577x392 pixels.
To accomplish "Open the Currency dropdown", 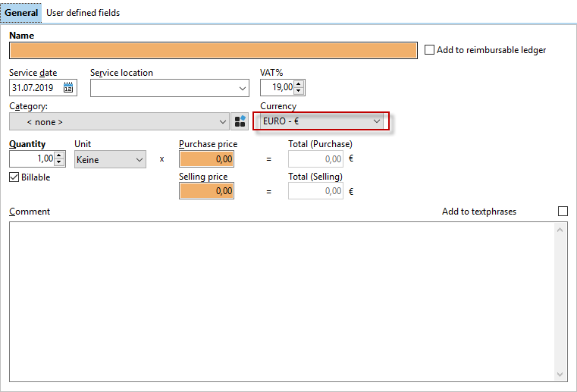I will (321, 121).
